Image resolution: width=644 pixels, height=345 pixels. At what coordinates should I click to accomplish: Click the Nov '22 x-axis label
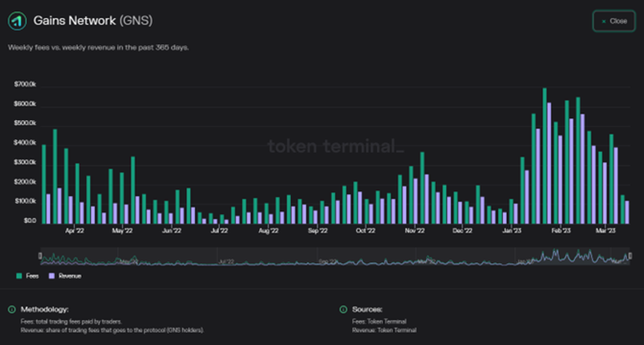tap(415, 231)
